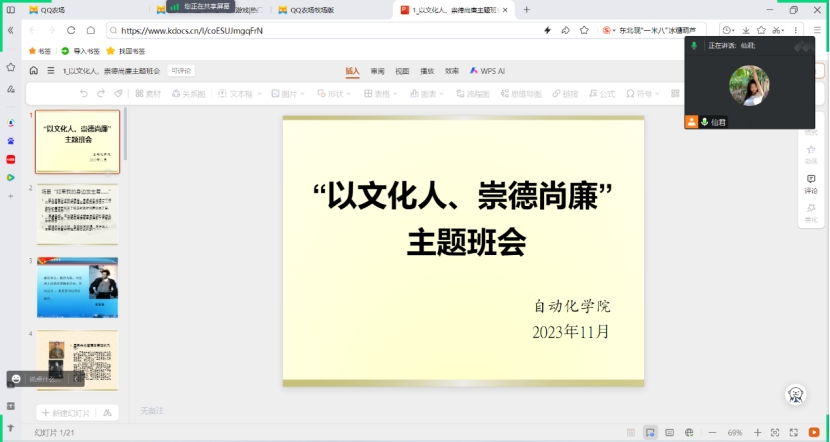Start slideshow with orange play button

tap(813, 432)
